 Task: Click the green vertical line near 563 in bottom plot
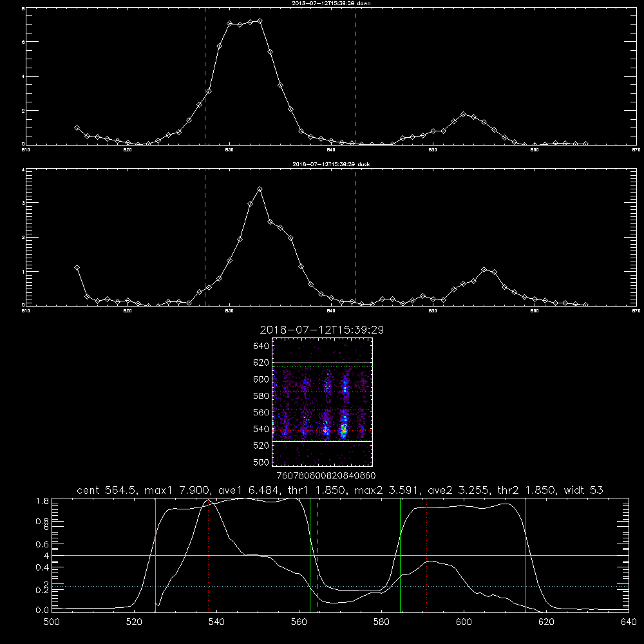(x=310, y=555)
